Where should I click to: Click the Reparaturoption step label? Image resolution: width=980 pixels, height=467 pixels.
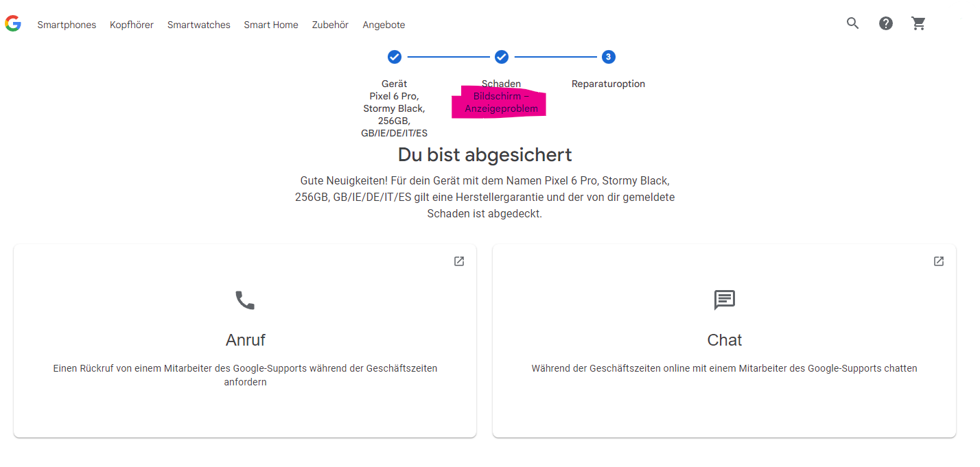608,84
